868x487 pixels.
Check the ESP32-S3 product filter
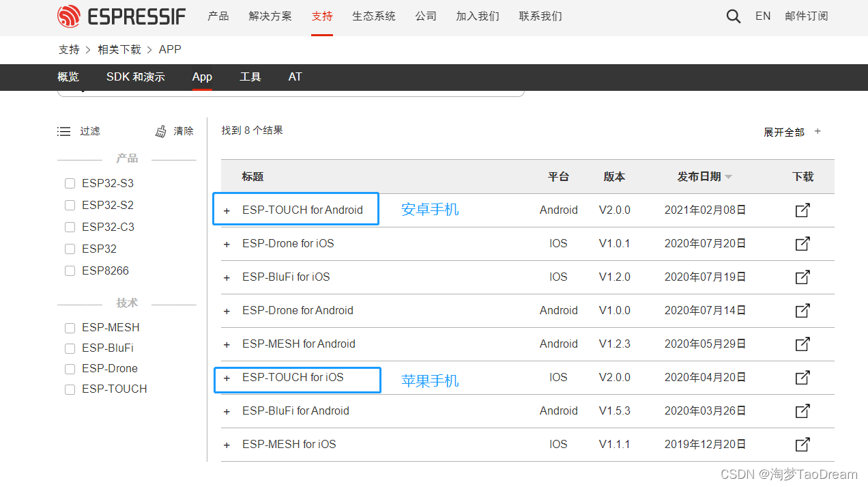70,184
